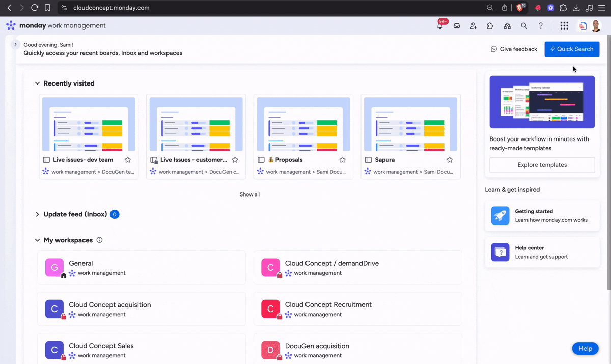
Task: Open the Help center card
Action: [542, 252]
